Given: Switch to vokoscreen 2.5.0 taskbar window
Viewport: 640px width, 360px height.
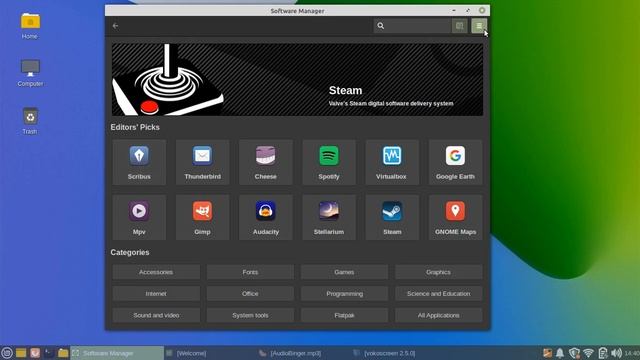Looking at the screenshot, I should 397,353.
